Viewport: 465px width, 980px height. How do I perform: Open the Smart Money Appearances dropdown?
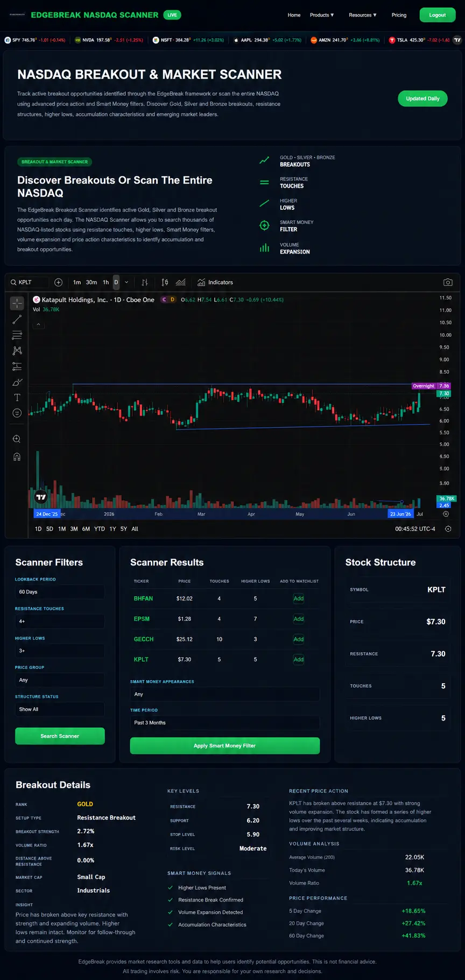[225, 694]
